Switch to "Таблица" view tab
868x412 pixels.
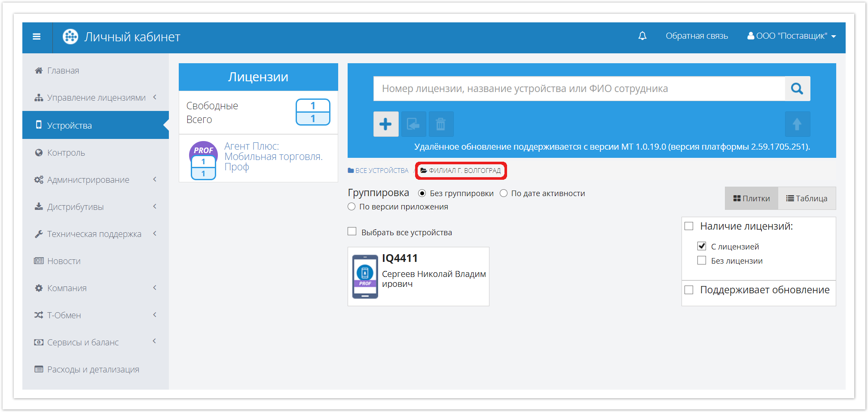(x=807, y=198)
